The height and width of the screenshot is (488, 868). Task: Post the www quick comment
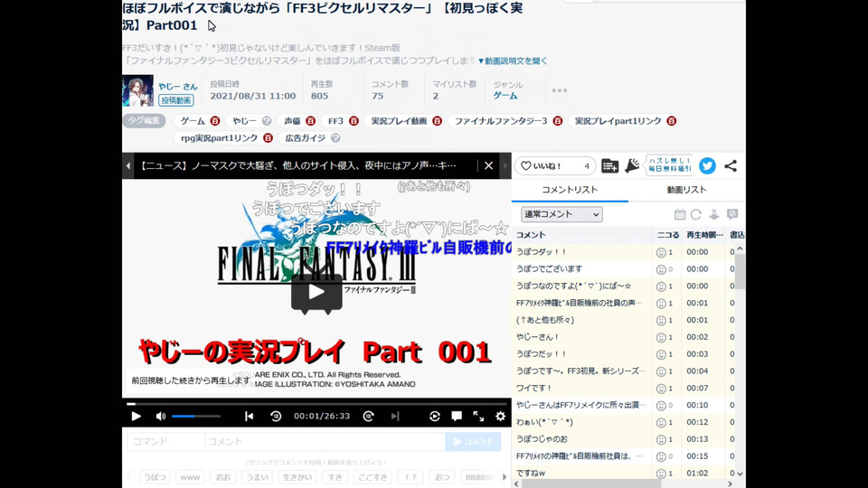[190, 477]
